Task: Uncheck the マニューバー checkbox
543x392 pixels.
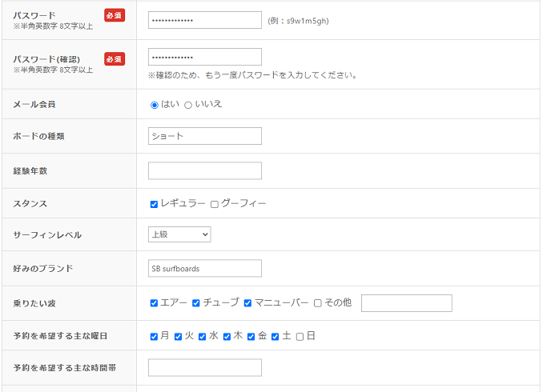Action: pos(247,303)
